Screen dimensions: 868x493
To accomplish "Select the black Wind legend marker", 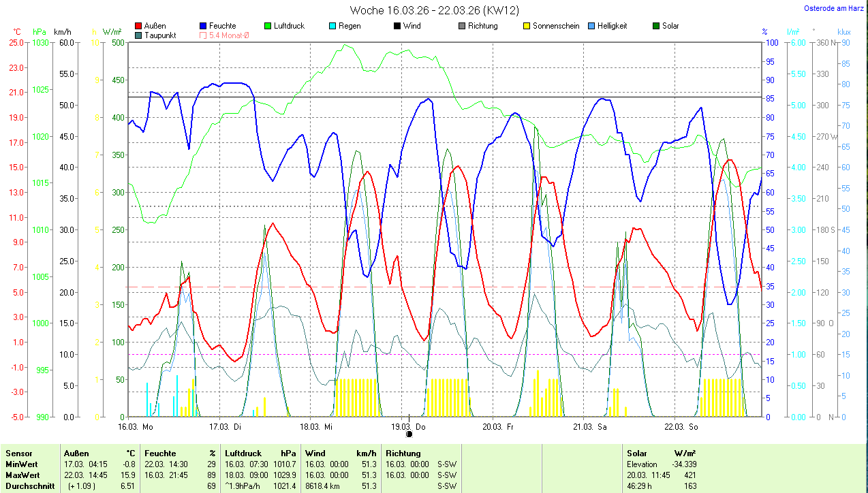I will point(397,26).
